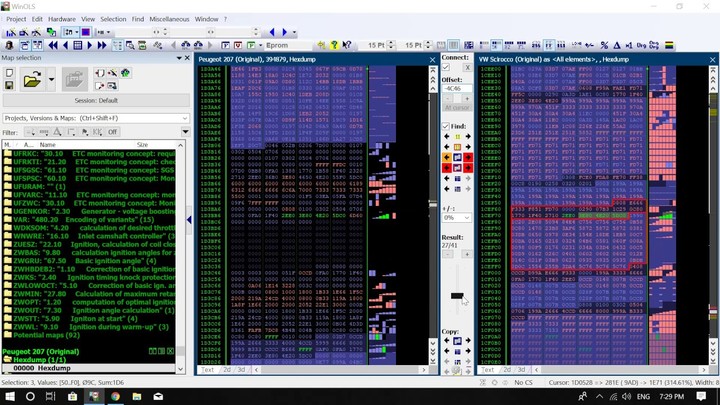Toggle the Find checkbox

(445, 126)
